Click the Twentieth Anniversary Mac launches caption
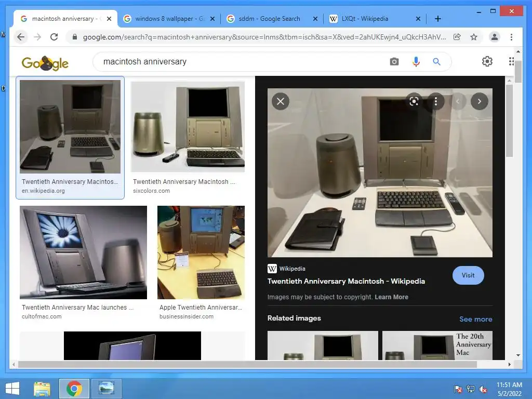 click(78, 308)
